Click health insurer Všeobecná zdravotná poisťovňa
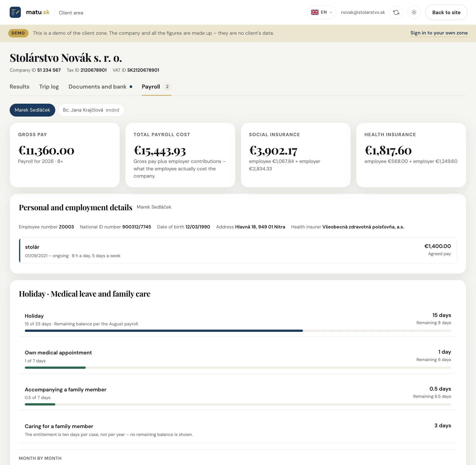The width and height of the screenshot is (476, 465). [x=363, y=227]
